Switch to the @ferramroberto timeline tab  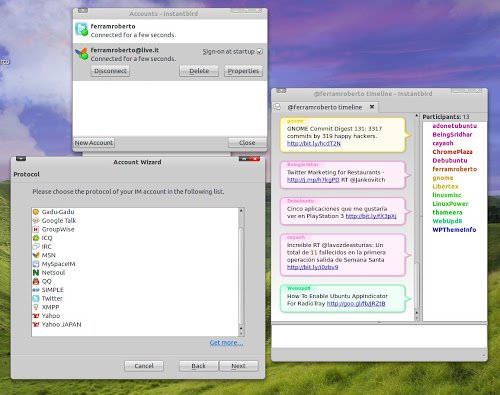coord(325,107)
